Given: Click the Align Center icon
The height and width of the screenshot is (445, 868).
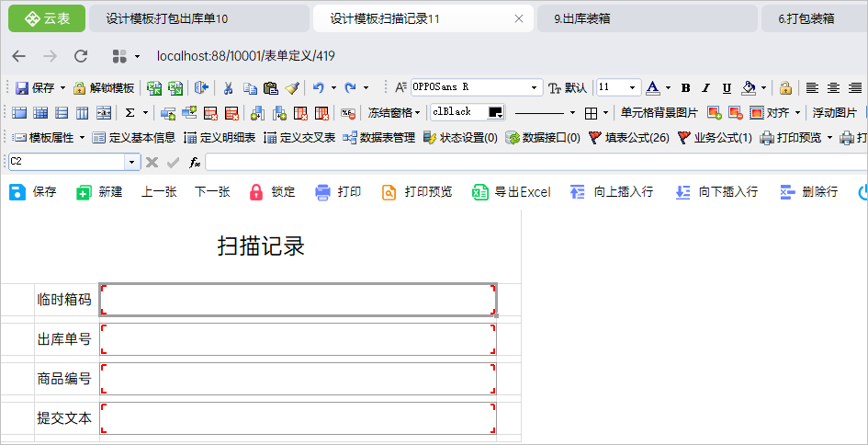Looking at the screenshot, I should tap(833, 87).
